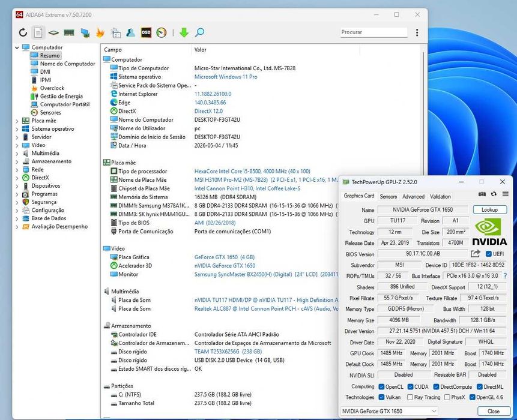Click the GPU-Z screenshot camera icon
Screen dimensions: 517x420
pyautogui.click(x=482, y=194)
